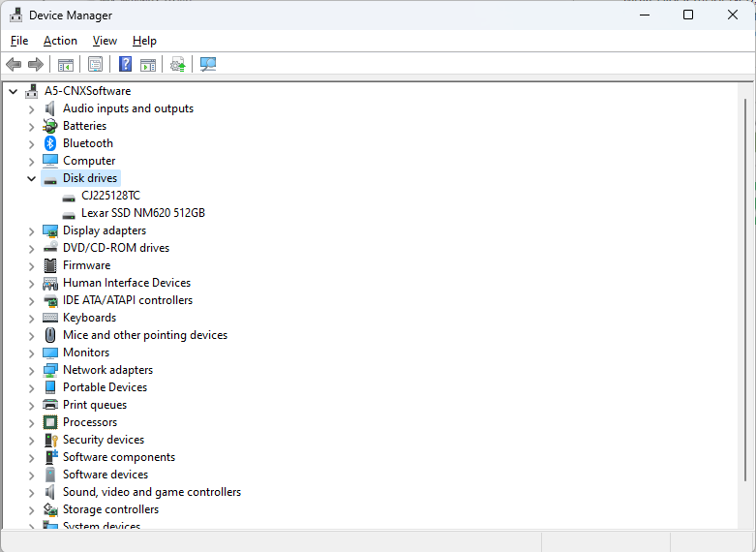Viewport: 756px width, 552px height.
Task: Collapse the Disk drives node
Action: coord(31,178)
